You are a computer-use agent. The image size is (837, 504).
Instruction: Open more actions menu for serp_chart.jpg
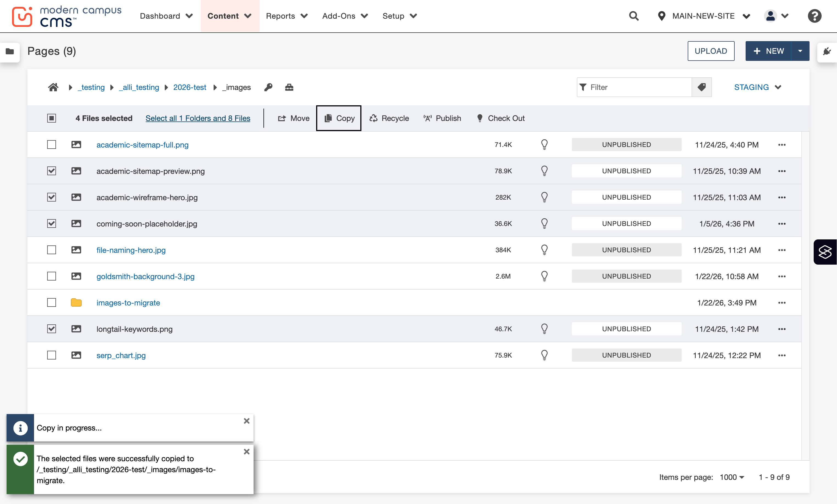point(782,355)
